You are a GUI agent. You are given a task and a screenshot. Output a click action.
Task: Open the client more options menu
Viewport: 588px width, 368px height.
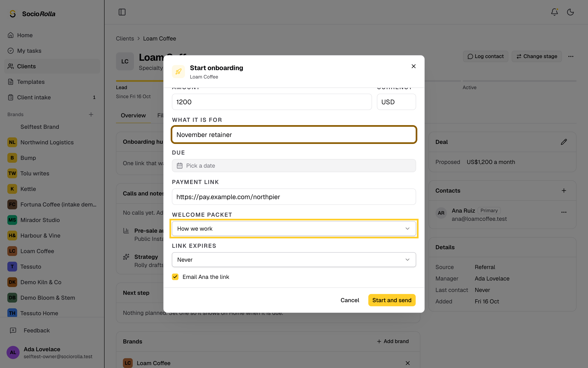tap(571, 56)
